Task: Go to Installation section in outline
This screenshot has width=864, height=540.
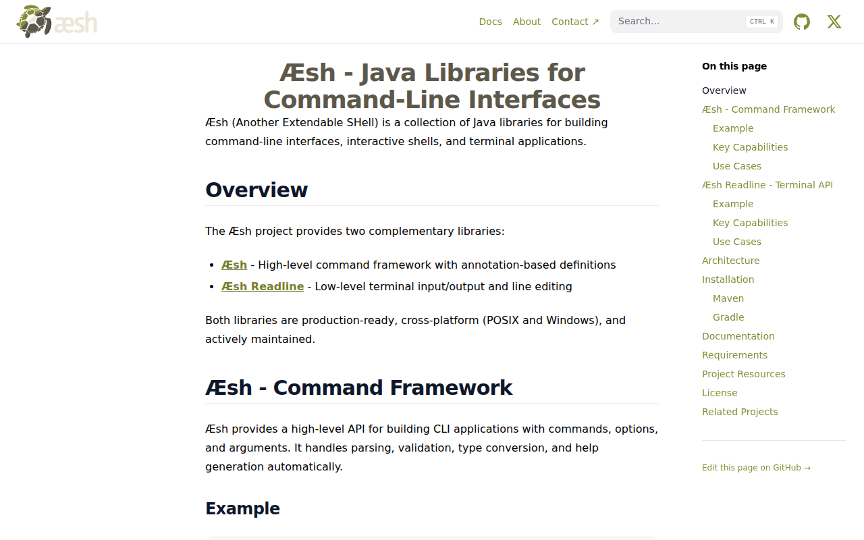Action: 728,280
